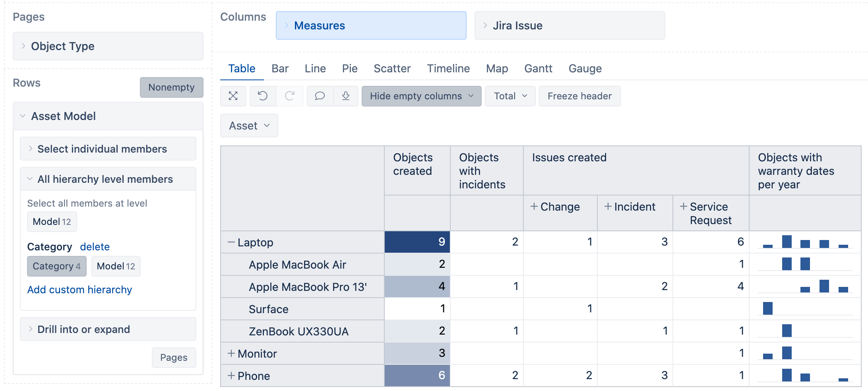This screenshot has width=868, height=391.
Task: Expand the Jira Issue dimension
Action: [x=570, y=25]
